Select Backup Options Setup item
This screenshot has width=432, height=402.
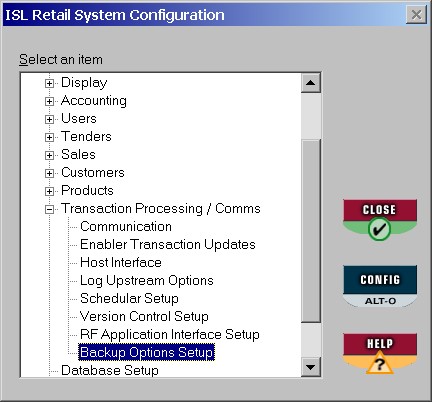147,353
